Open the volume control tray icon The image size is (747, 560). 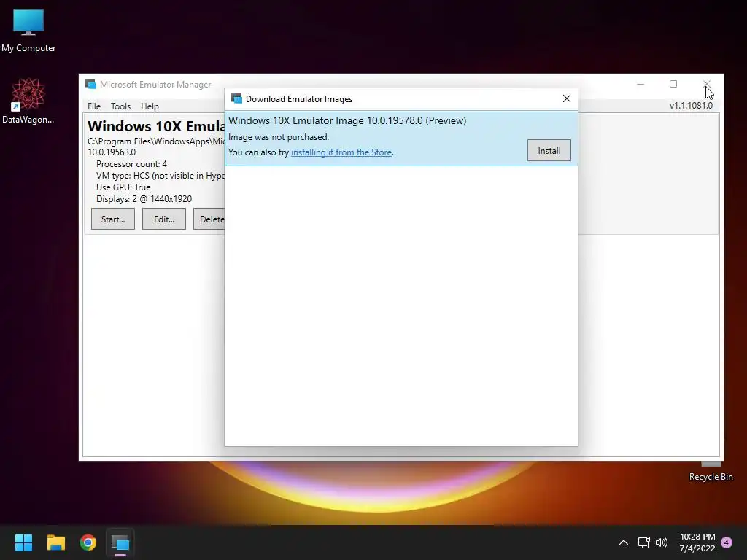[662, 542]
